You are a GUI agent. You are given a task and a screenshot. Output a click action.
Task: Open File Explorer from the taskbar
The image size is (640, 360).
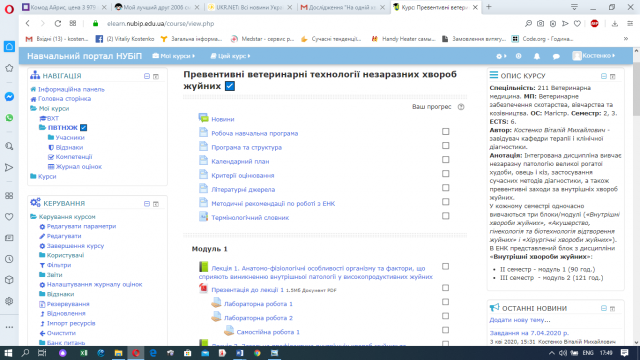pyautogui.click(x=118, y=353)
